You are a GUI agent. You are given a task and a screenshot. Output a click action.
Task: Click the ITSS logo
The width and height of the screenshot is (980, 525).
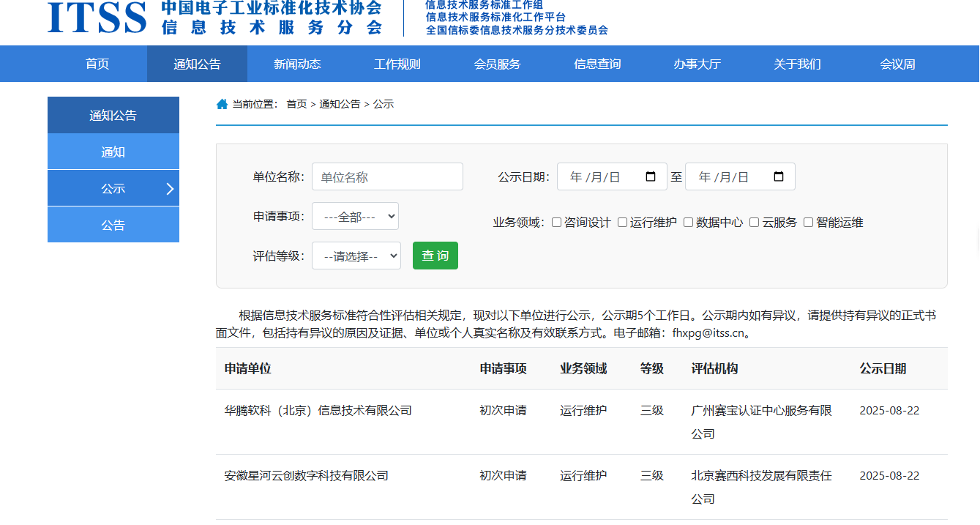97,16
